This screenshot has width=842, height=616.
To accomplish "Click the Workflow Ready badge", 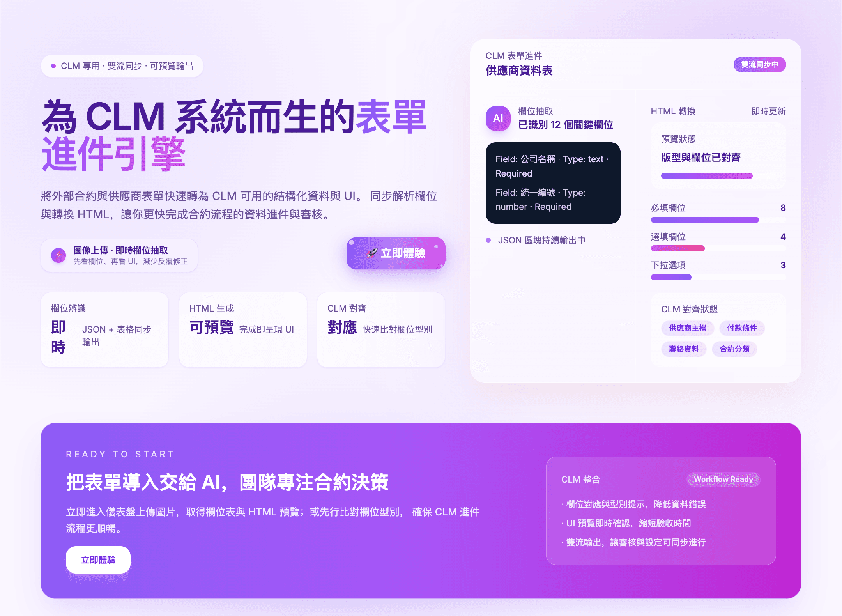I will pyautogui.click(x=723, y=479).
